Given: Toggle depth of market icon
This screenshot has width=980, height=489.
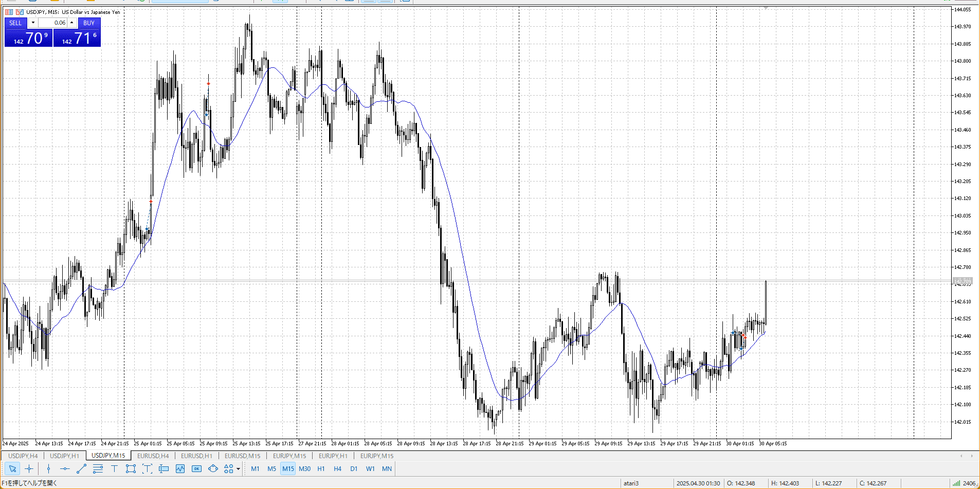Looking at the screenshot, I should (x=9, y=12).
